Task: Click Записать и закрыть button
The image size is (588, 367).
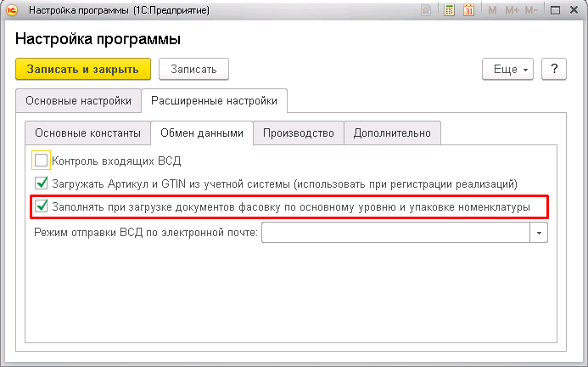Action: [x=83, y=69]
